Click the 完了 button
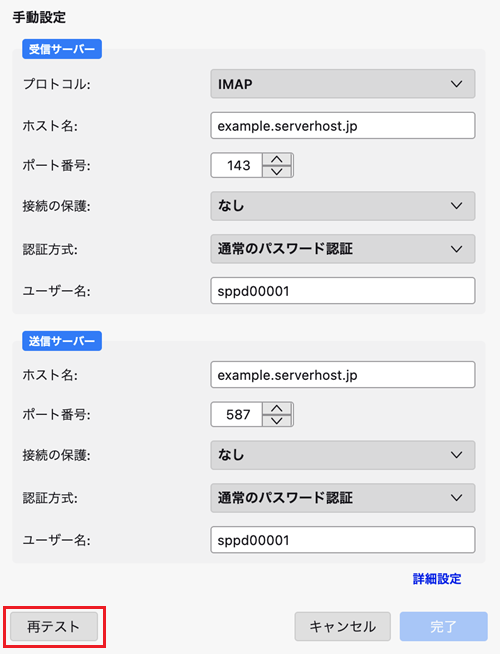 [443, 626]
